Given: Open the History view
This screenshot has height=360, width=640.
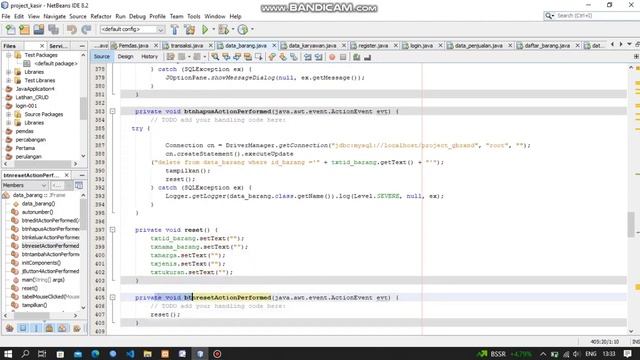Looking at the screenshot, I should click(x=149, y=57).
